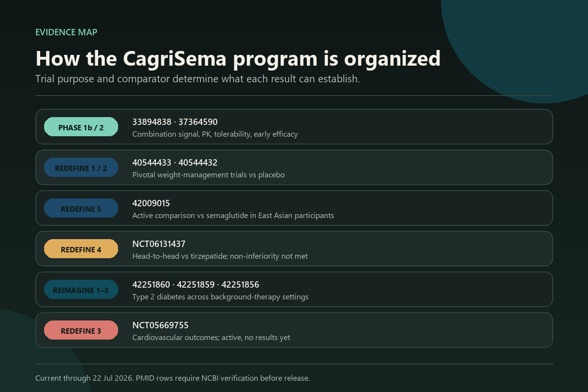Select the 'Trial purpose and comparator' subtitle

point(197,79)
